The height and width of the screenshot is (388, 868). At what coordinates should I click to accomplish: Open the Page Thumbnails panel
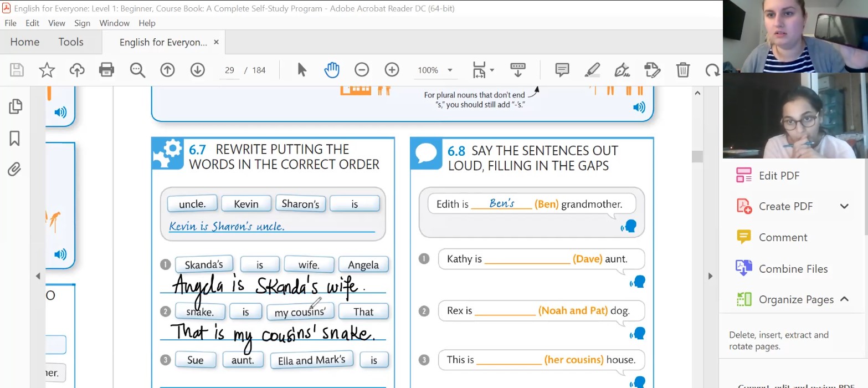coord(16,106)
